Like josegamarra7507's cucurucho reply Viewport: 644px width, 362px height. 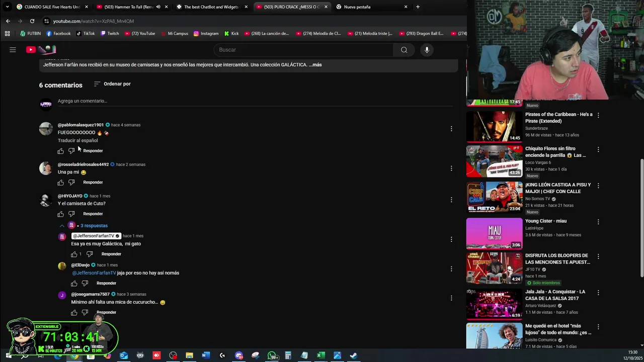pos(74,312)
